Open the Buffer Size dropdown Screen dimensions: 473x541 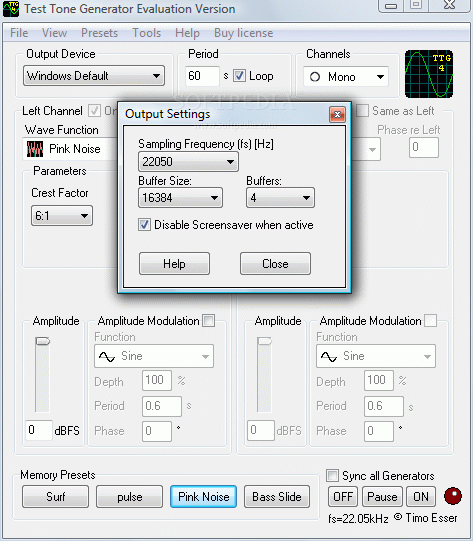pyautogui.click(x=180, y=198)
